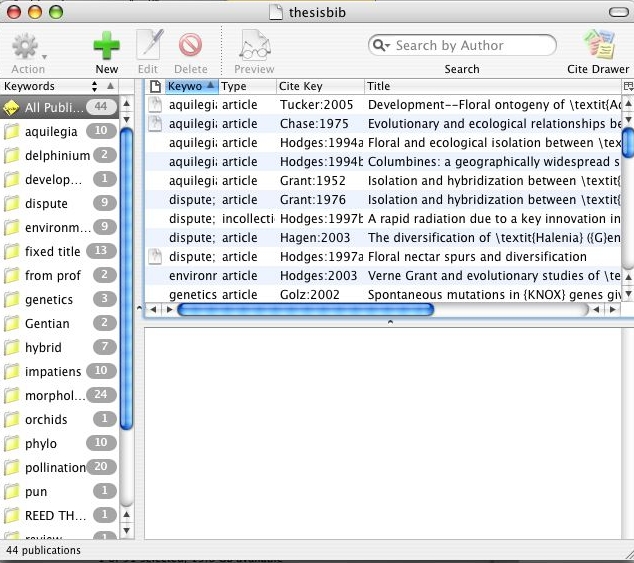The width and height of the screenshot is (634, 563).
Task: Select the pollination keyword folder
Action: pyautogui.click(x=54, y=468)
